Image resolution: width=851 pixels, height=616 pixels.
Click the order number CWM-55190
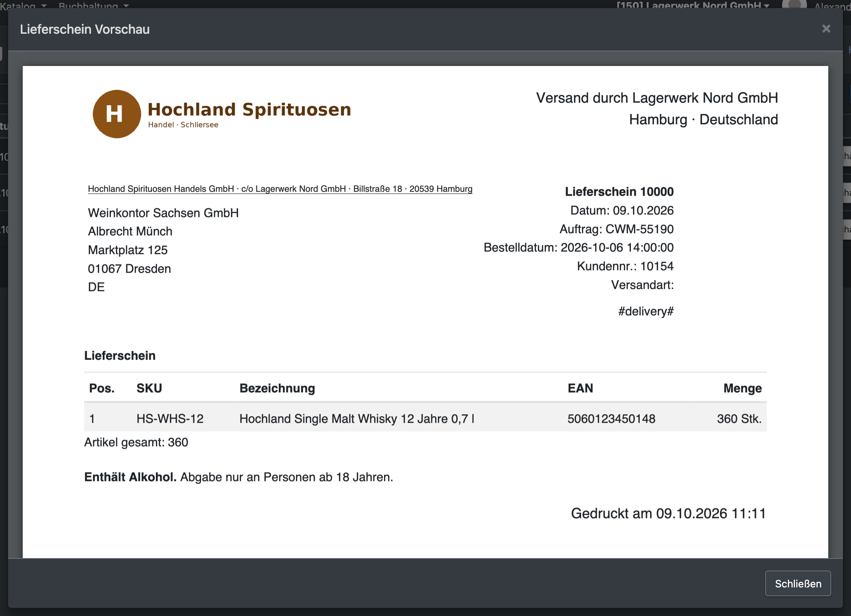(x=639, y=229)
